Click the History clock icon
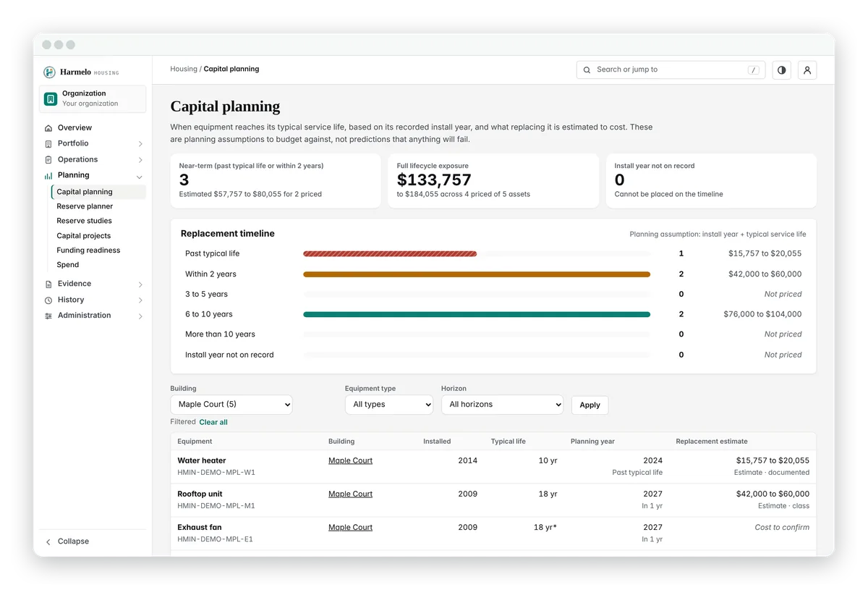The height and width of the screenshot is (590, 868). click(48, 300)
